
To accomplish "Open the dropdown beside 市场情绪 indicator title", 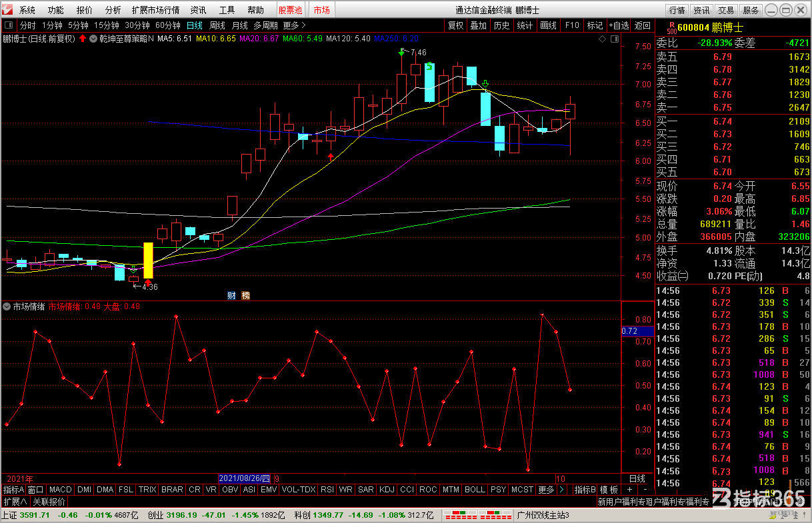I will [x=7, y=306].
